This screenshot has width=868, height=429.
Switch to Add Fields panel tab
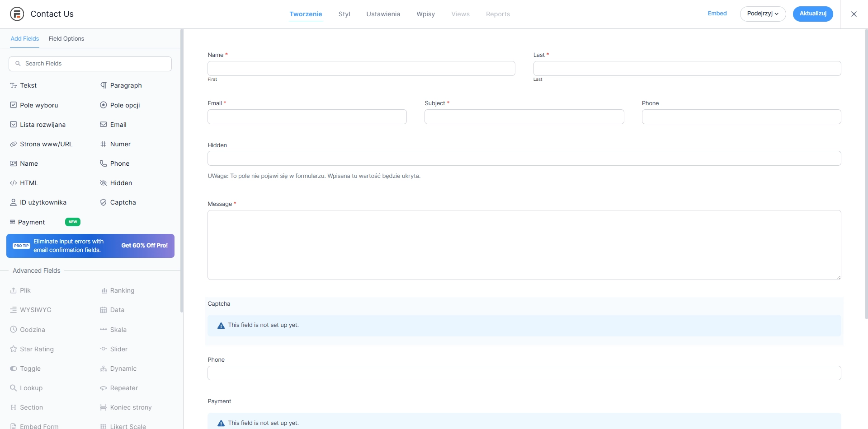click(25, 39)
